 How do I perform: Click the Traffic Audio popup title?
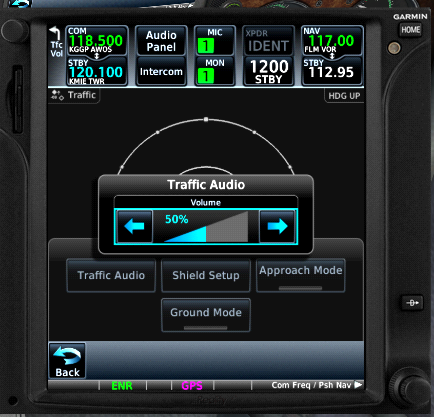click(x=206, y=184)
